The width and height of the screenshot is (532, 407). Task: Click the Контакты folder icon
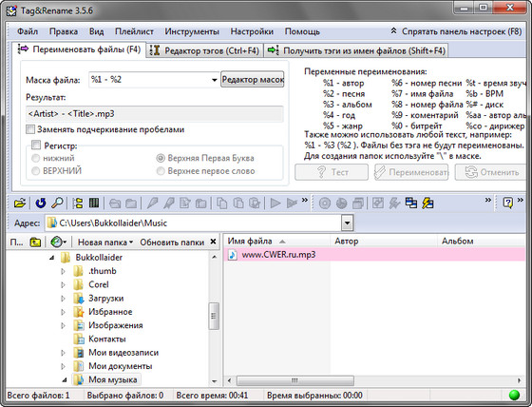(x=78, y=339)
